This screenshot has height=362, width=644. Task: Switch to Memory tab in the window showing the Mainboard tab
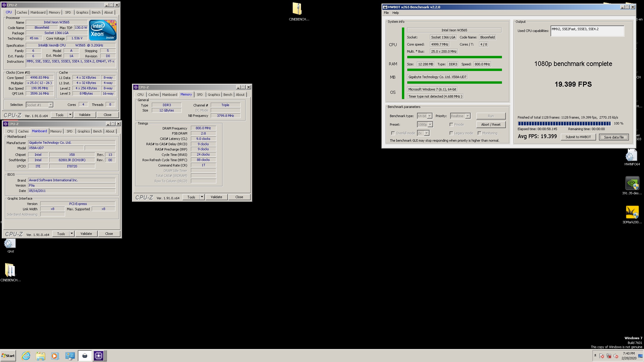[x=56, y=131]
